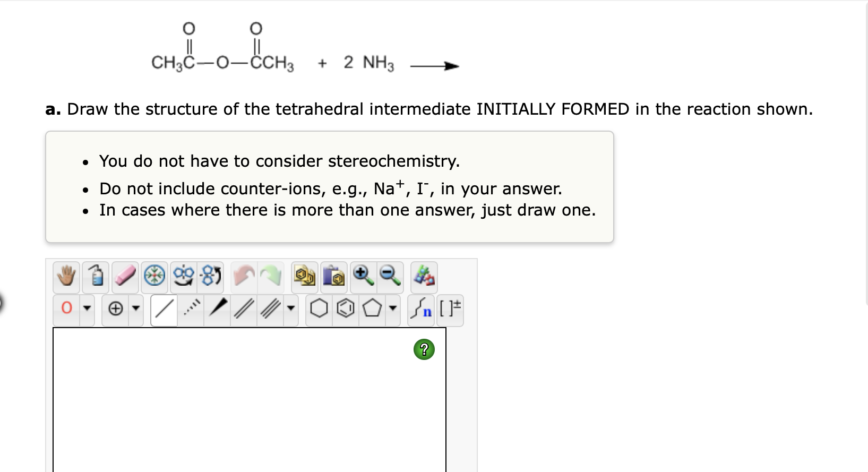Open the element picker dropdown arrow
This screenshot has height=472, width=868.
click(87, 309)
